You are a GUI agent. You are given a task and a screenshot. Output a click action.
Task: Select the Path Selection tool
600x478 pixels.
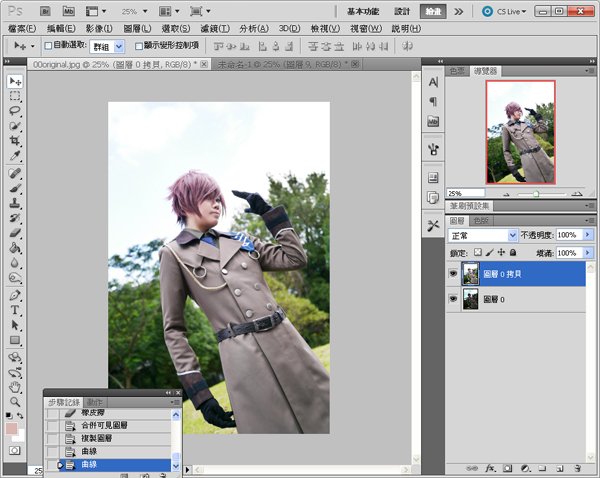tap(15, 325)
